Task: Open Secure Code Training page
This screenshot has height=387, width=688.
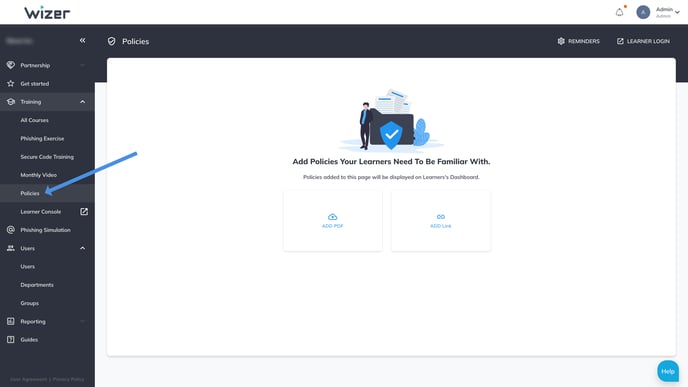Action: 47,157
